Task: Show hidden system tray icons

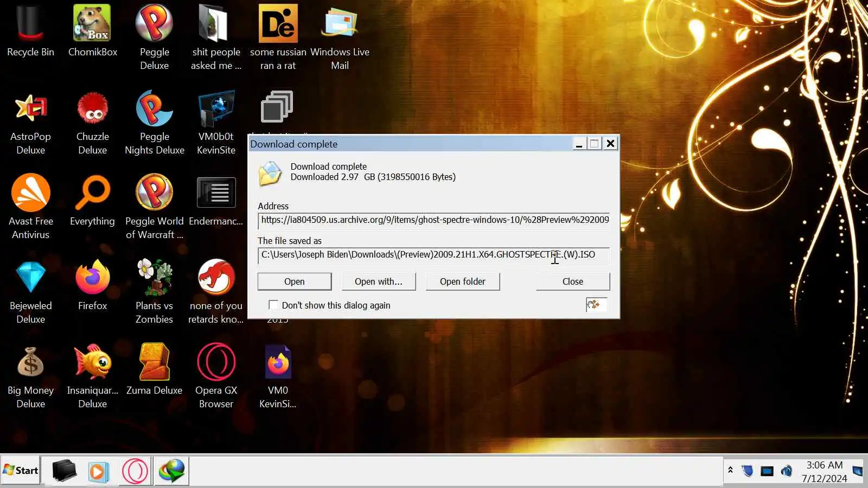Action: pos(730,470)
